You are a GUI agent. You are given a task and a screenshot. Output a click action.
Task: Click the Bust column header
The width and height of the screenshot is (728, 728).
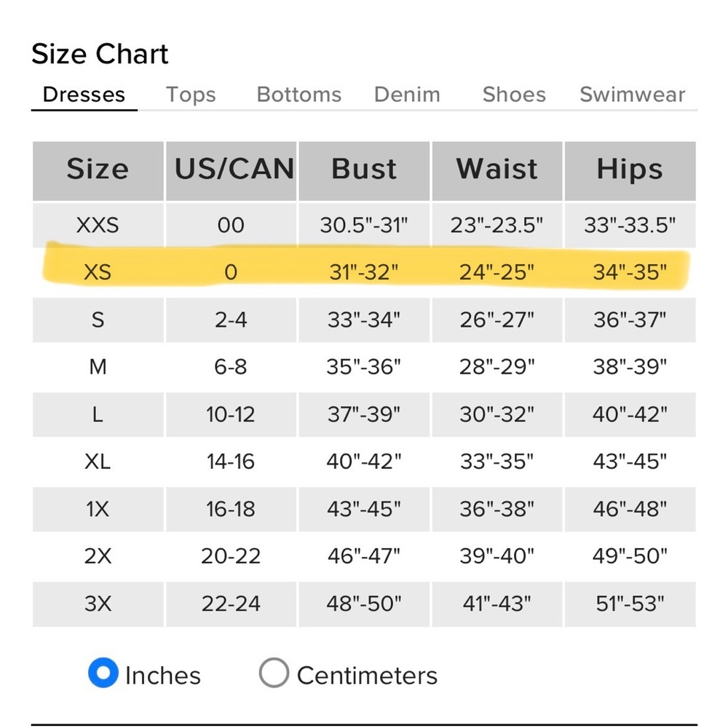click(x=364, y=171)
